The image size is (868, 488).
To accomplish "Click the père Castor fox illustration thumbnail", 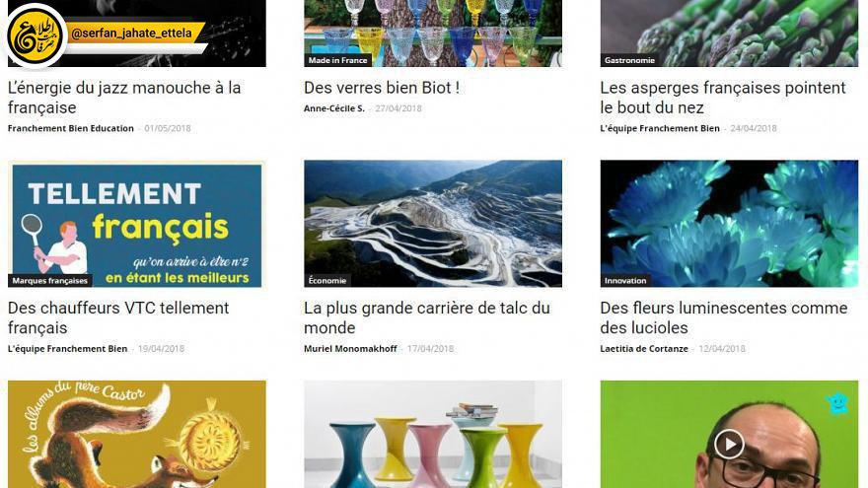I will [137, 434].
